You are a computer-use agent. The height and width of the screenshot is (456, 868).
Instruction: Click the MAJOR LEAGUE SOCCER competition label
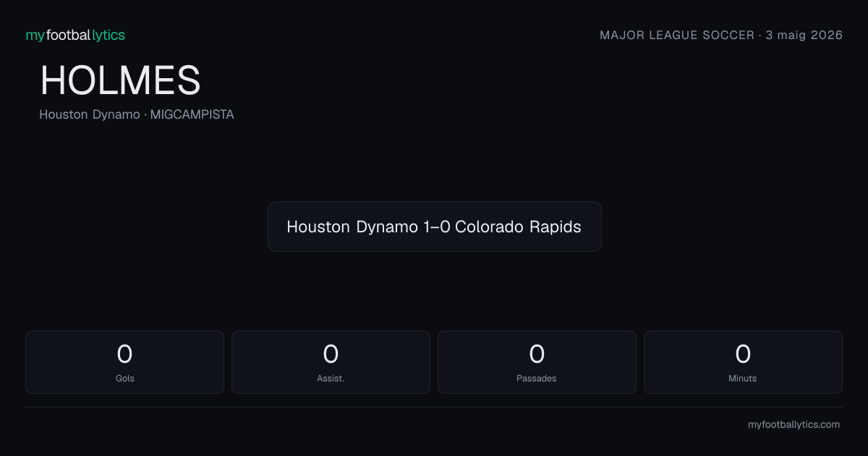tap(677, 35)
